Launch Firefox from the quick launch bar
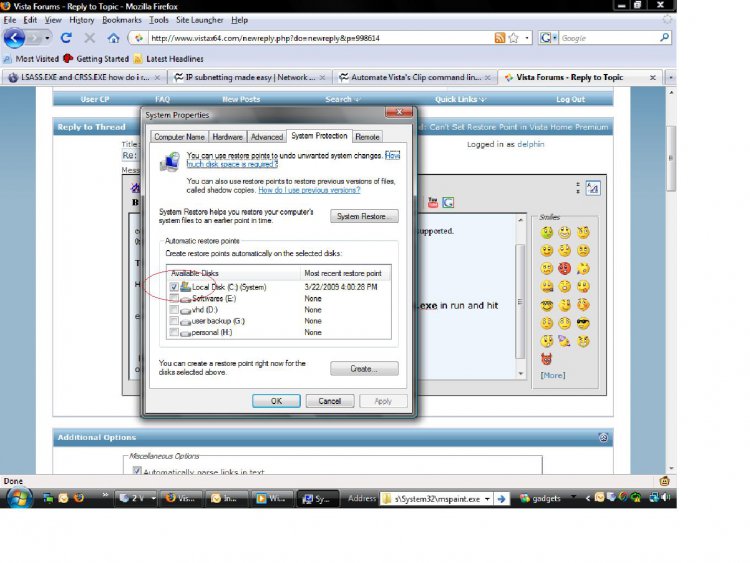 [79, 498]
